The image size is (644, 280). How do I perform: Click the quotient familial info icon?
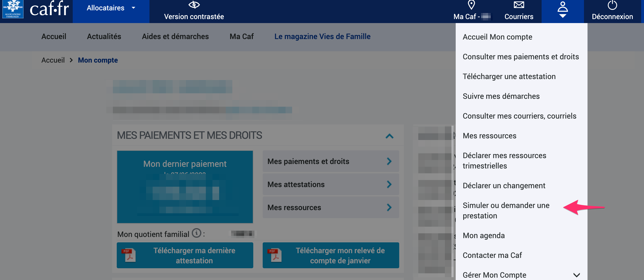[197, 233]
